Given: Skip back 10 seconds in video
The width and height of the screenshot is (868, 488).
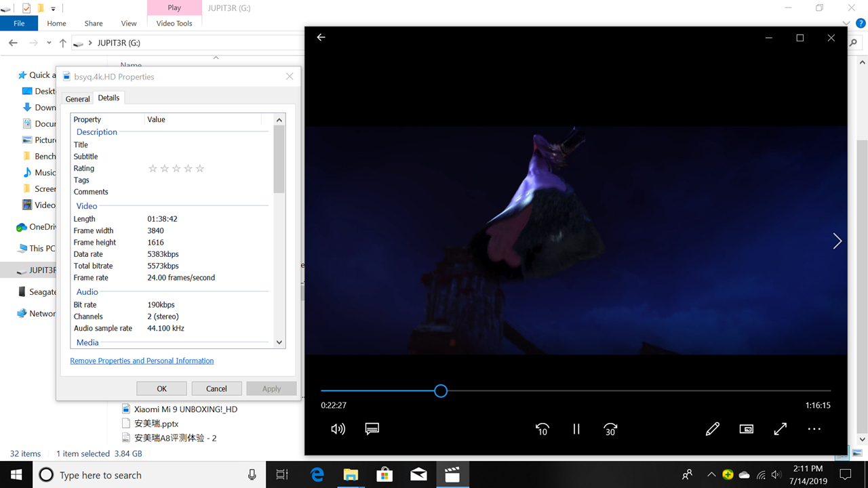Looking at the screenshot, I should 542,429.
